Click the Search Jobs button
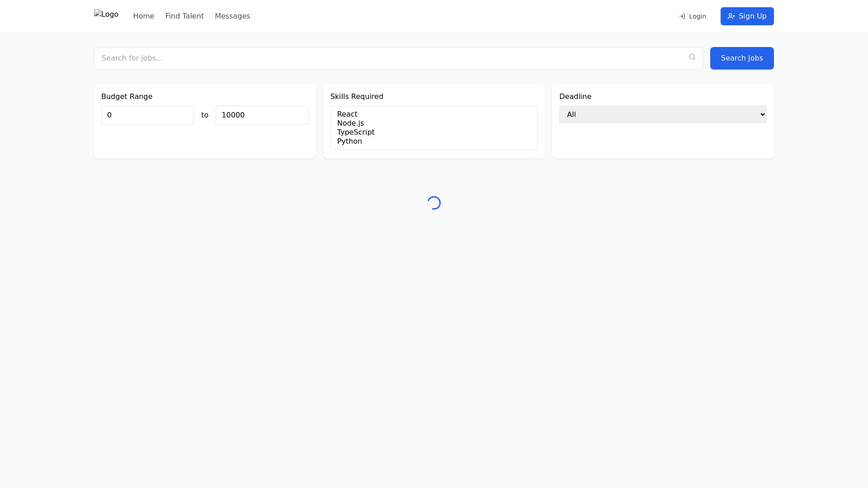This screenshot has height=488, width=868. point(741,58)
